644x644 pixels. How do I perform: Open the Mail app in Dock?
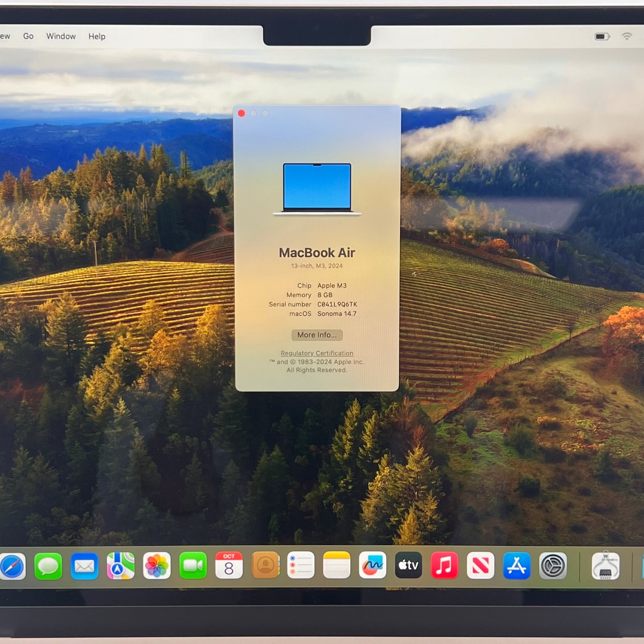[84, 566]
